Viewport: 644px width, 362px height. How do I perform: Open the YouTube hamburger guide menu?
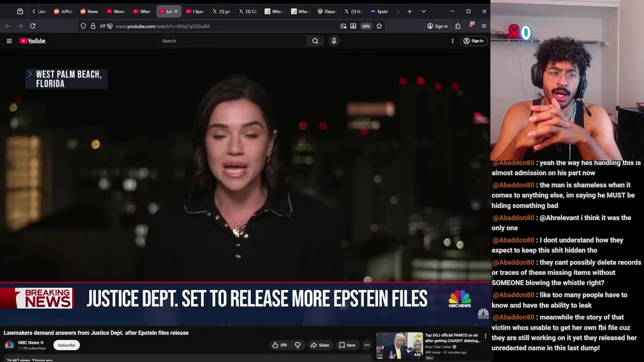(x=9, y=41)
